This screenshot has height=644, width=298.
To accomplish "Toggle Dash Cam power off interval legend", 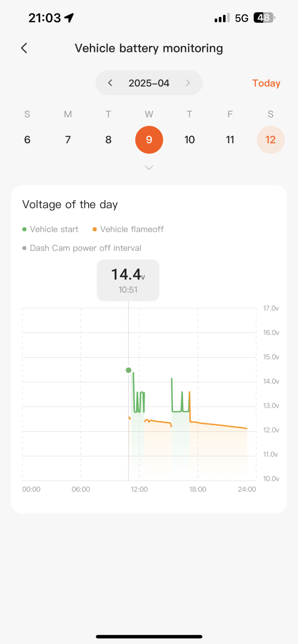I will pyautogui.click(x=82, y=248).
